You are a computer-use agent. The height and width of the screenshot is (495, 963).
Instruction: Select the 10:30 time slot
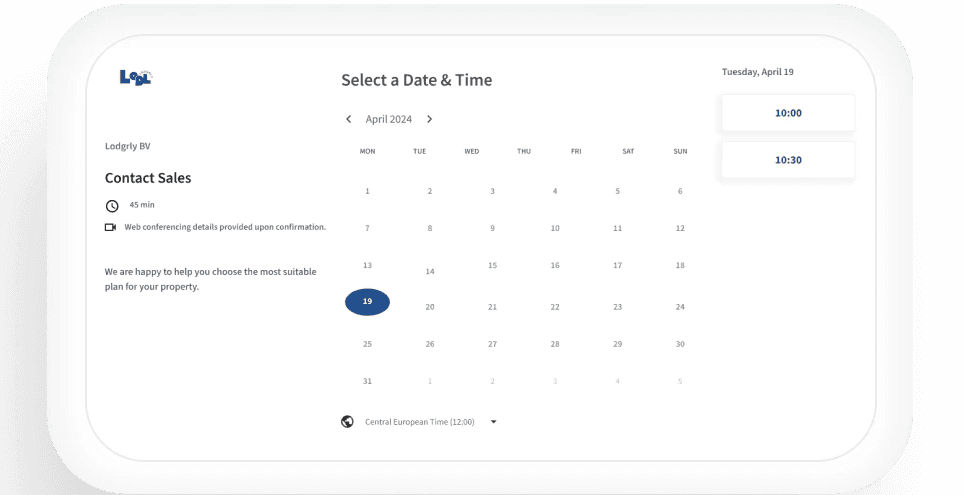[x=788, y=160]
